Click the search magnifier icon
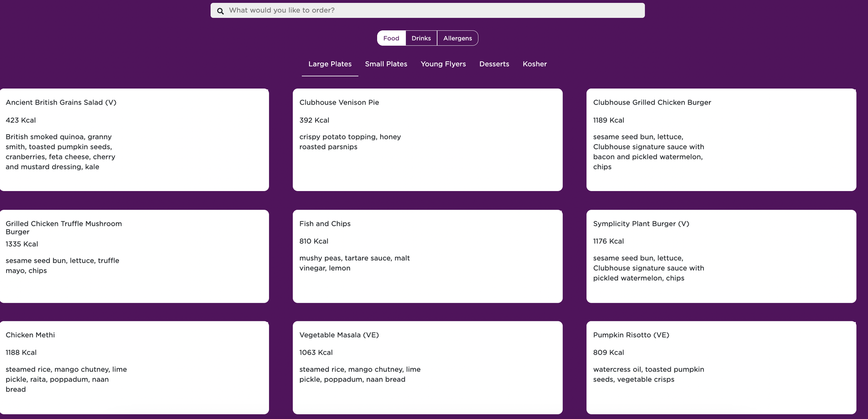The width and height of the screenshot is (868, 419). (x=220, y=11)
